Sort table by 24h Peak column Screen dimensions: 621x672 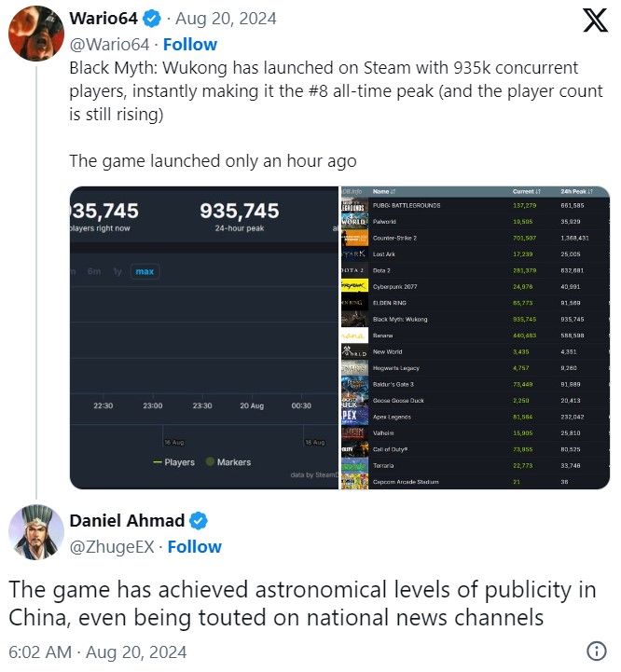(x=580, y=190)
